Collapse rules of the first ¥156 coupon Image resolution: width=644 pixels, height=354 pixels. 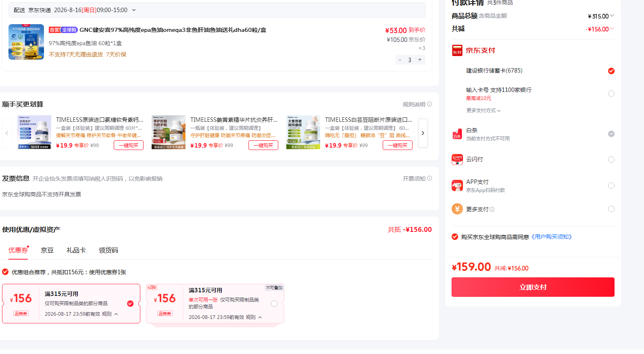click(x=116, y=314)
